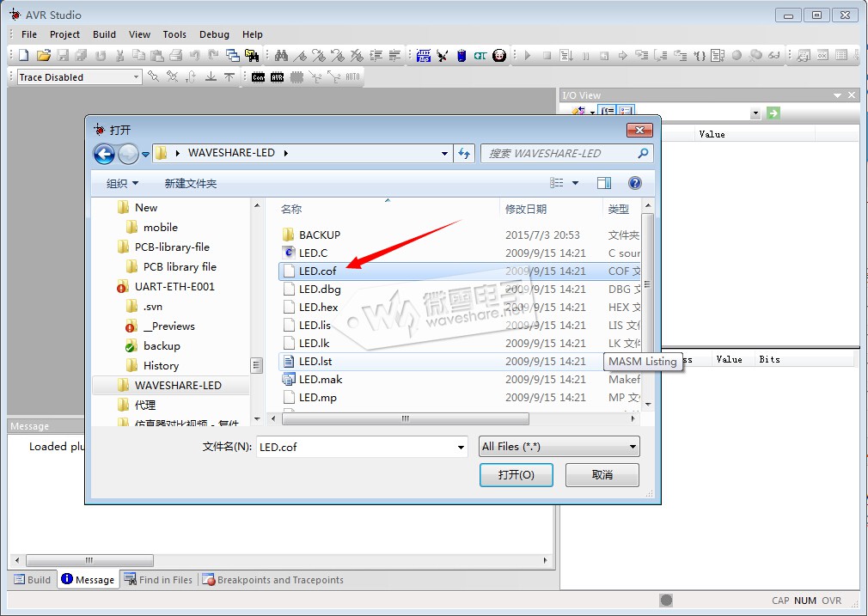Click the refresh icon beside address bar
Viewport: 868px width, 616px height.
pos(465,154)
